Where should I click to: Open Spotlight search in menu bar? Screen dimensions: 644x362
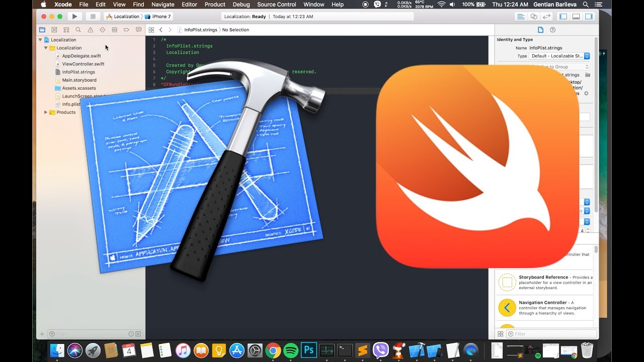coord(585,5)
